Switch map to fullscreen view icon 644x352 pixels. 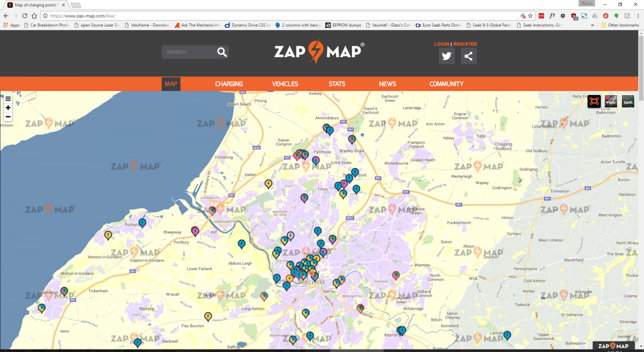pos(594,101)
